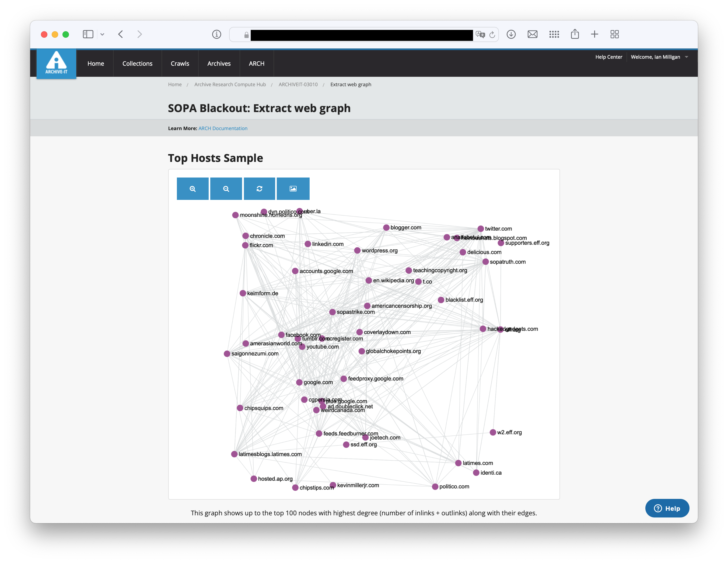Viewport: 728px width, 563px height.
Task: Click the translate page icon
Action: tap(480, 34)
